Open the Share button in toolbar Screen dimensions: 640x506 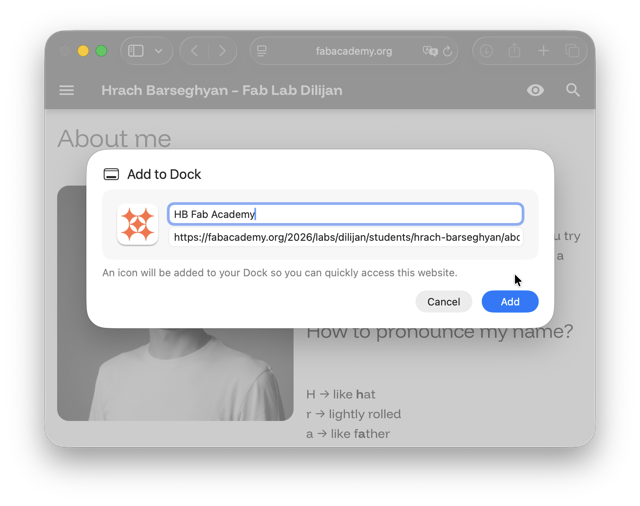pos(514,51)
